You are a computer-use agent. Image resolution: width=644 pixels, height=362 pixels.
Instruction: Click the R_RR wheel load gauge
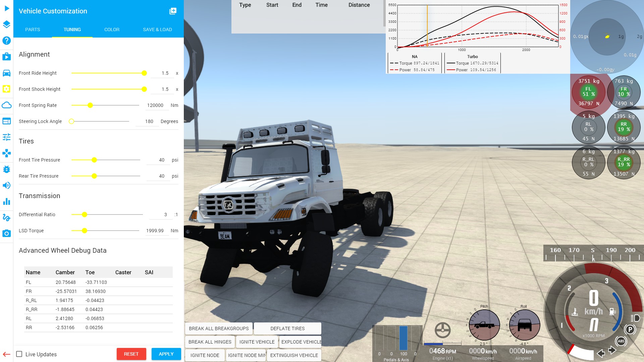(x=624, y=162)
